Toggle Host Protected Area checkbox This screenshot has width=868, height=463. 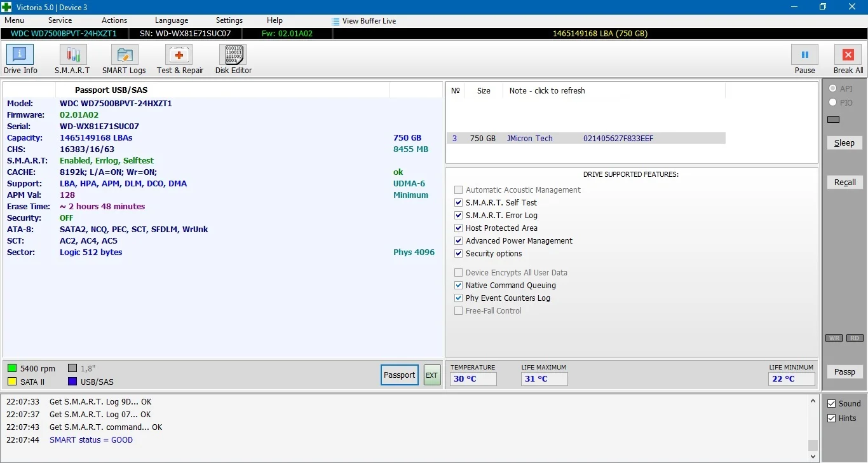459,228
